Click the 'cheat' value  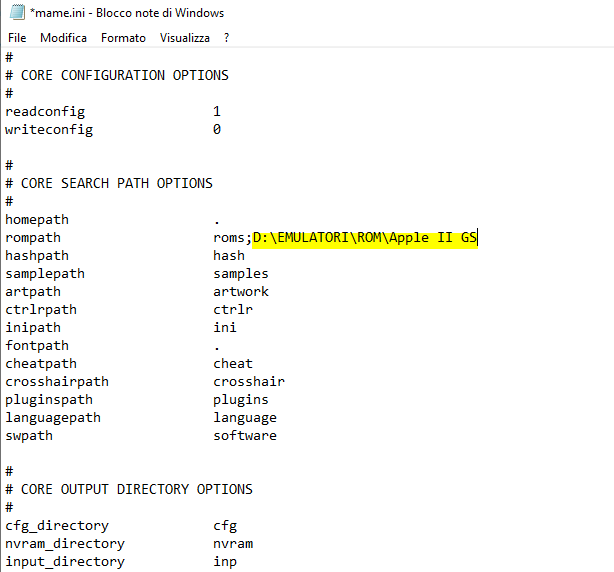[233, 364]
